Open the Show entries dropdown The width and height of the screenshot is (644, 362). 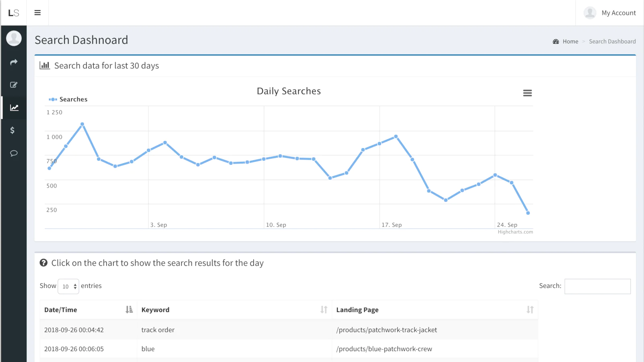(x=68, y=286)
